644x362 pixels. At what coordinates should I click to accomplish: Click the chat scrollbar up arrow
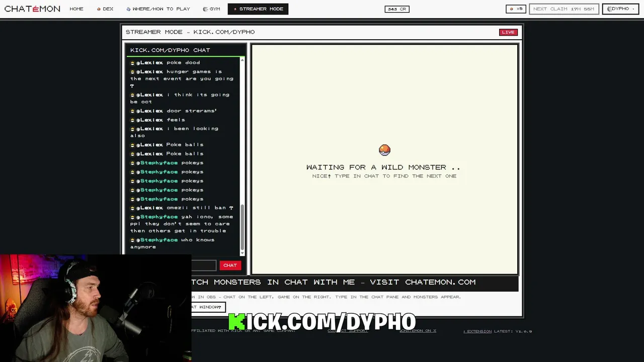[243, 60]
